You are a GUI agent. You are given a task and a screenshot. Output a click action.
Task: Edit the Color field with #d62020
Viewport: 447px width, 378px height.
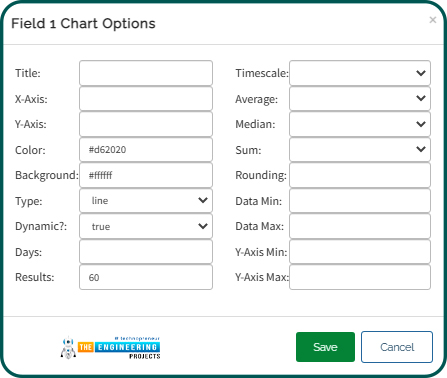[146, 150]
